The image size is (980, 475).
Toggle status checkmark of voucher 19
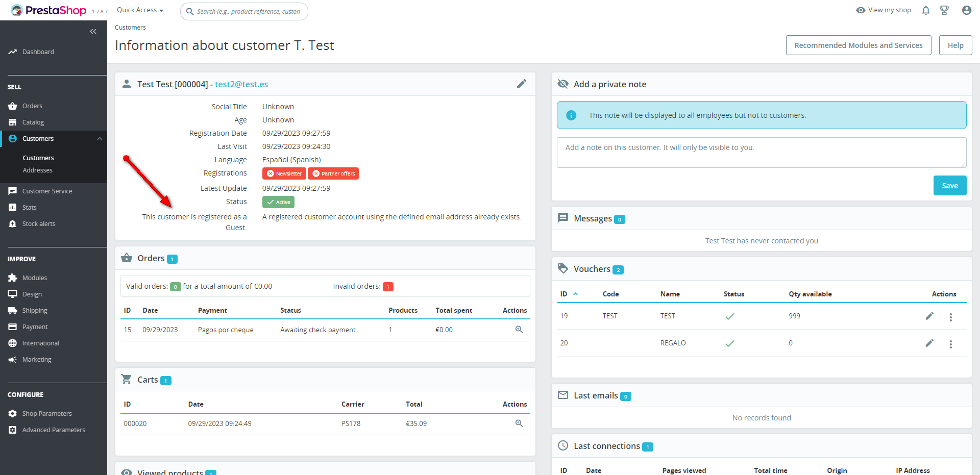tap(730, 316)
